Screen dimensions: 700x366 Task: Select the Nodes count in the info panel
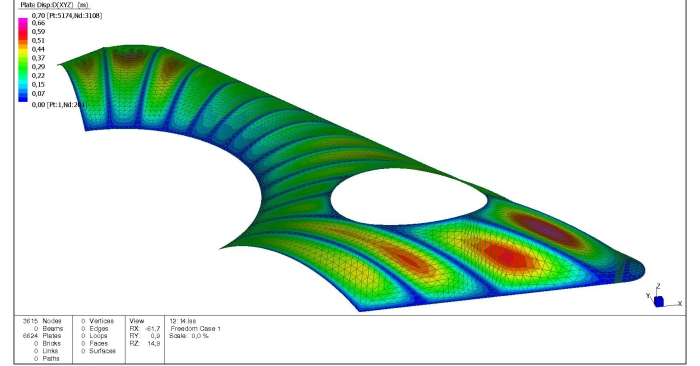(x=42, y=321)
